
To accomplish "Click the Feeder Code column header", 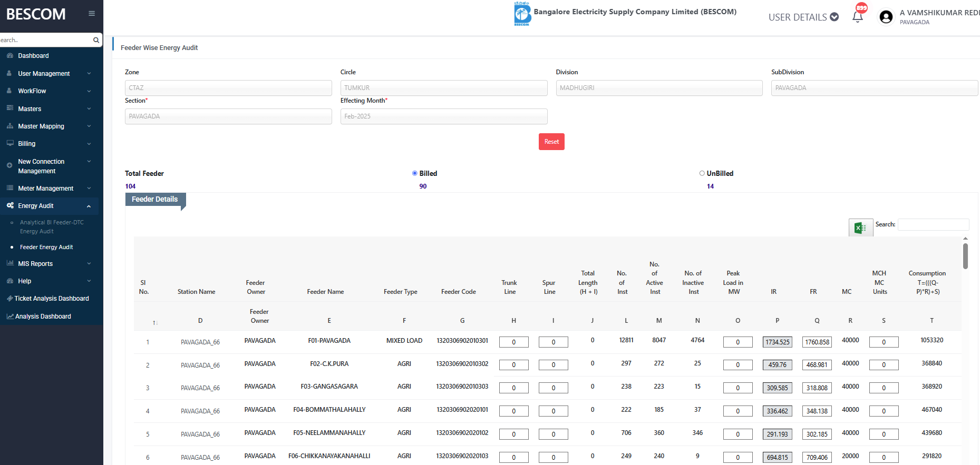I will coord(459,292).
